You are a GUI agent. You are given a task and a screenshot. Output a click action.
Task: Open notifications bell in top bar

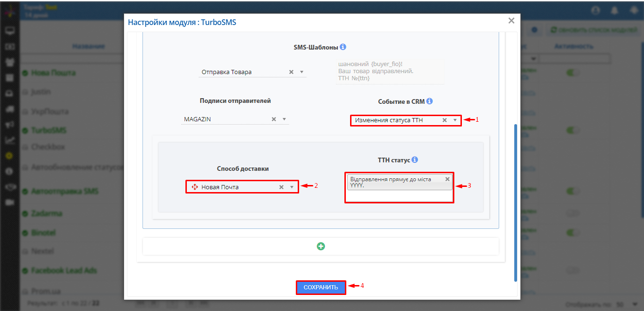[x=615, y=10]
